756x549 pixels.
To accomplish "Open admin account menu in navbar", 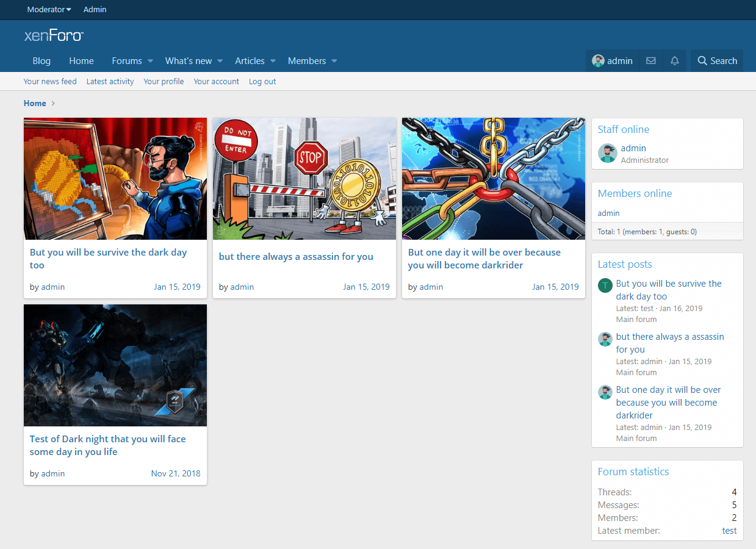I will [613, 61].
